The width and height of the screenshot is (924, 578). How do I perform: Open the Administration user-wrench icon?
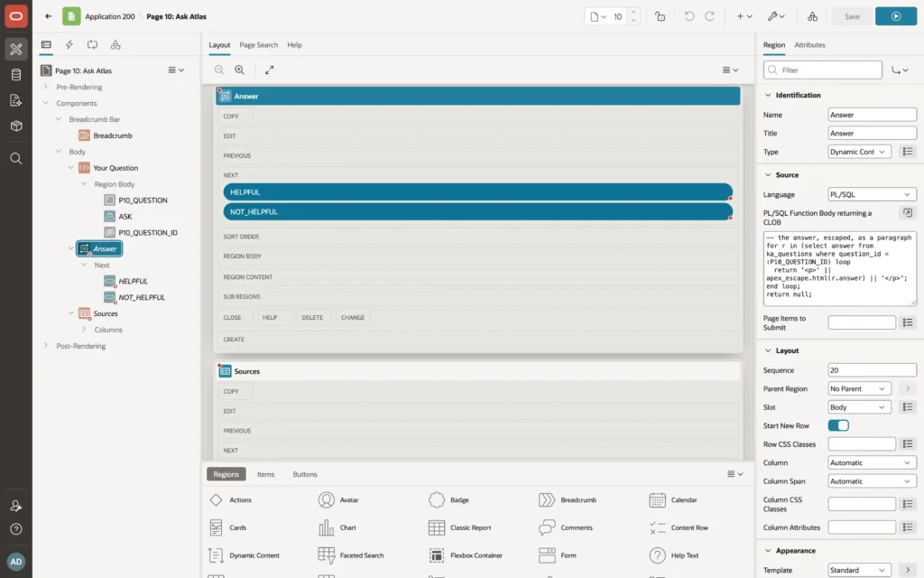click(x=16, y=506)
